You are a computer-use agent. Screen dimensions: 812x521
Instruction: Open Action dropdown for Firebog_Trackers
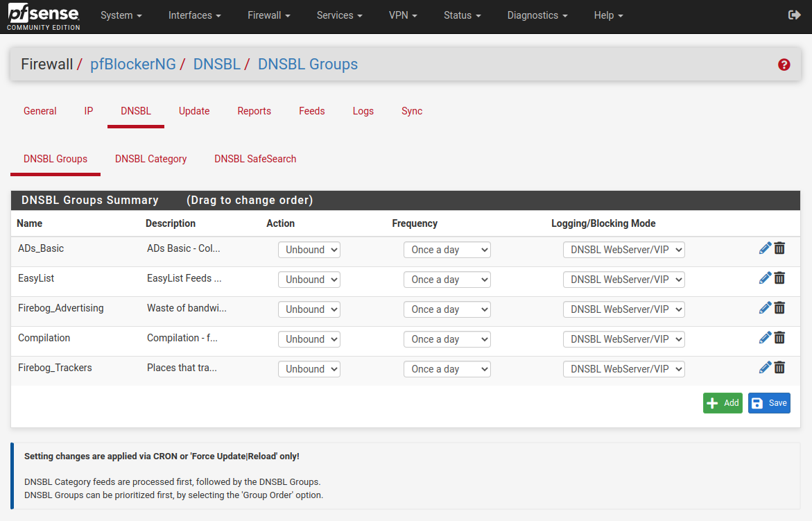pos(309,369)
